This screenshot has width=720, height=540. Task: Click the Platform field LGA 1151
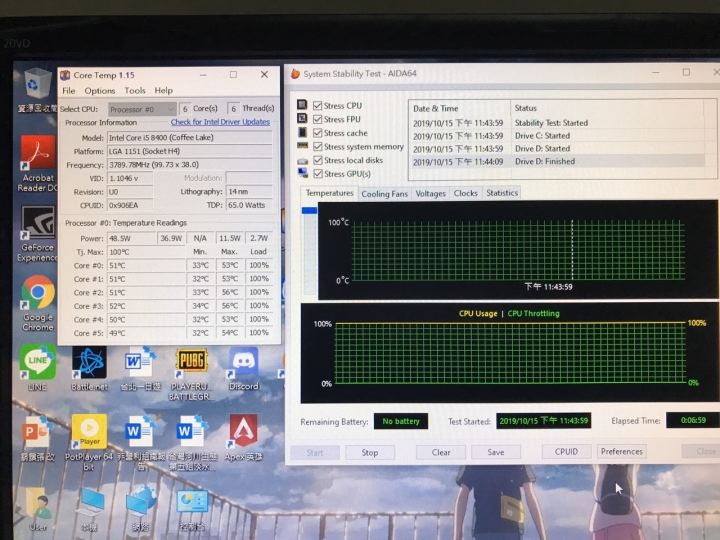point(189,151)
